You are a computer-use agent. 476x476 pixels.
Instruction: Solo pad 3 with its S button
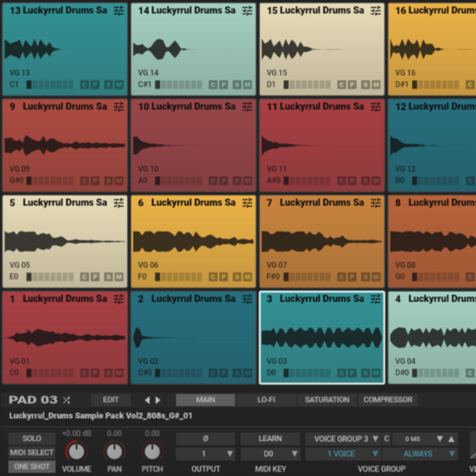pyautogui.click(x=365, y=373)
